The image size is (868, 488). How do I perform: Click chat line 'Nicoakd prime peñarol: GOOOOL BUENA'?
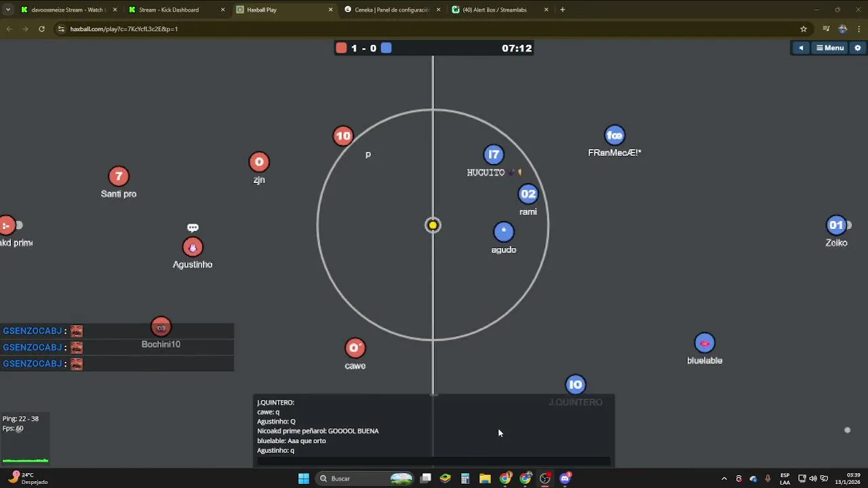[x=318, y=431]
